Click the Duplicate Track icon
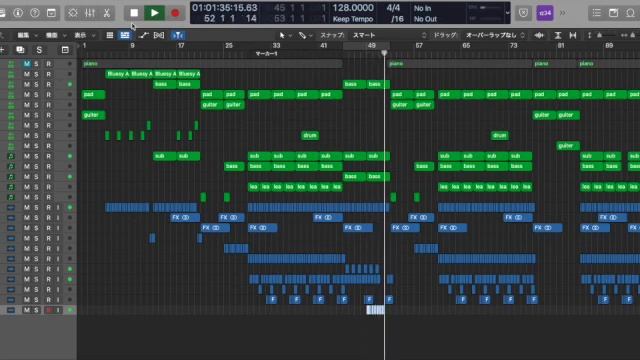640x360 pixels. point(20,50)
